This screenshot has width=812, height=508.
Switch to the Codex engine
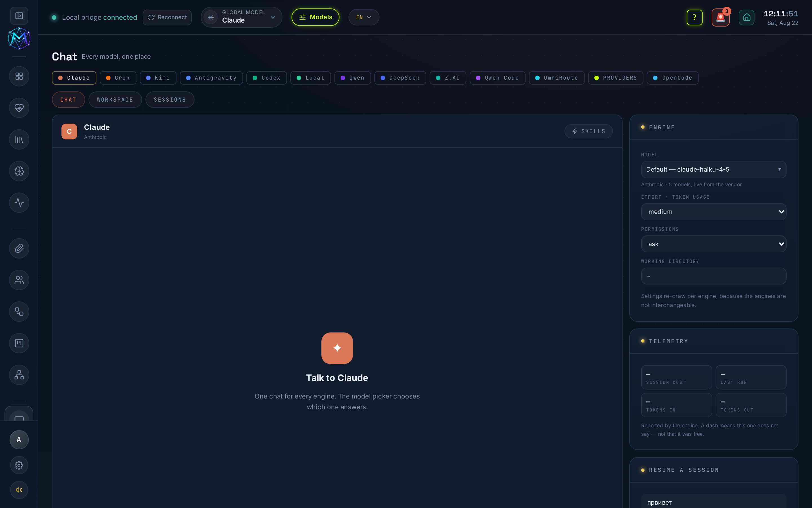pos(267,78)
